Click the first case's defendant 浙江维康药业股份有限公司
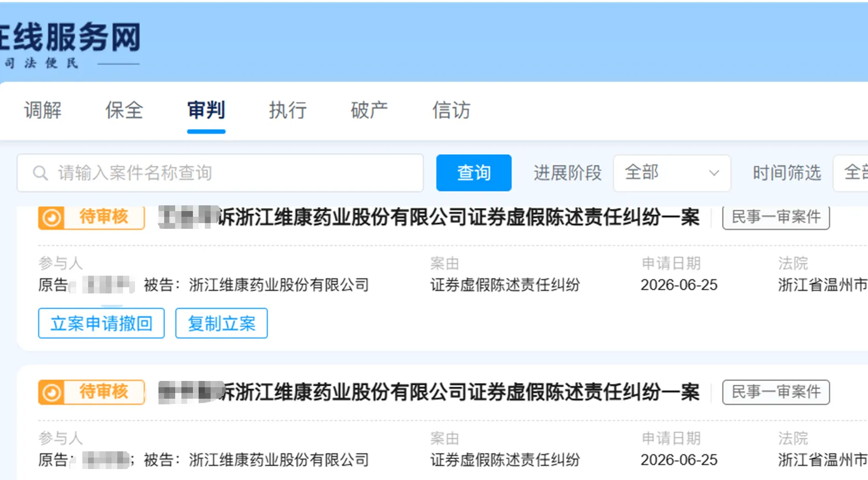This screenshot has width=868, height=480. click(278, 285)
